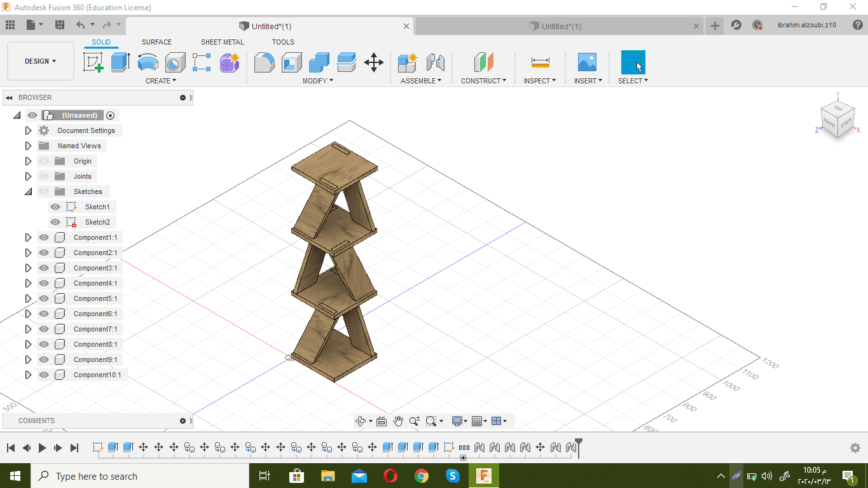Expand Component5:1 node

[28, 298]
